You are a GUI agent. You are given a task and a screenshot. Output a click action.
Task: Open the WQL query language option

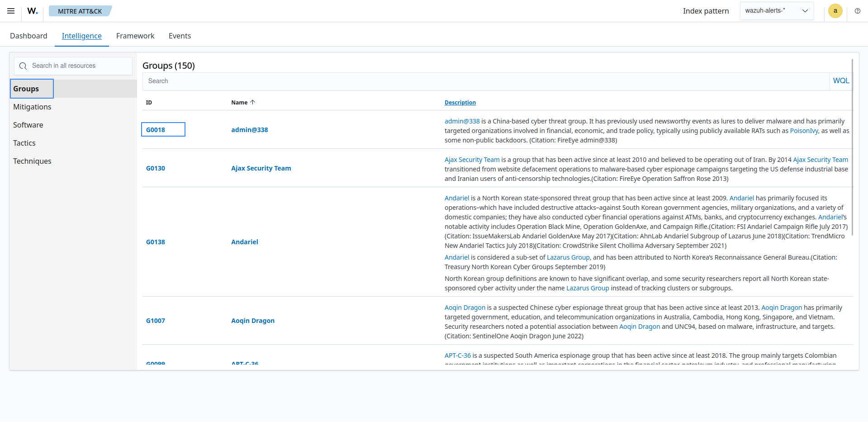tap(841, 81)
